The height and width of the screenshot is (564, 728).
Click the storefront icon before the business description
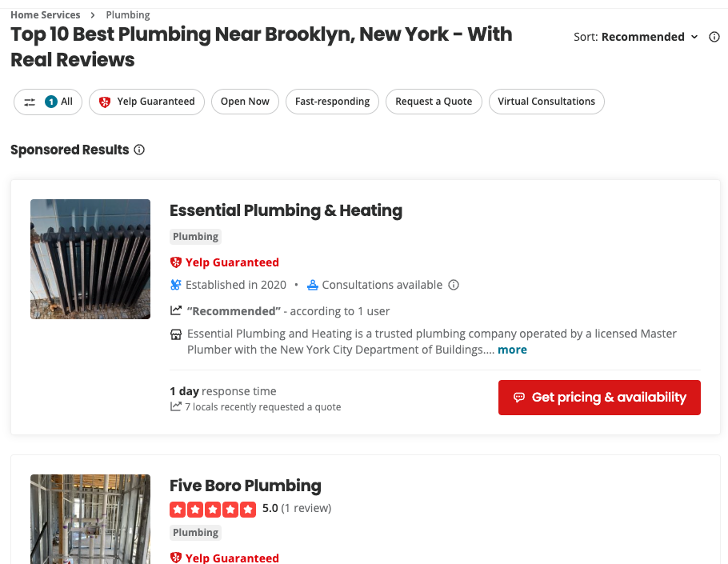(x=175, y=334)
